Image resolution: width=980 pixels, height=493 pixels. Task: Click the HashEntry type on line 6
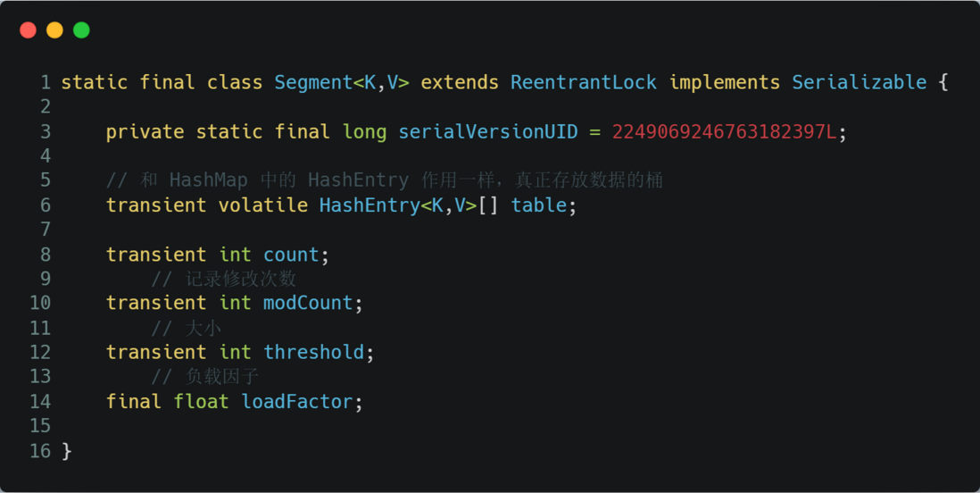(x=370, y=205)
